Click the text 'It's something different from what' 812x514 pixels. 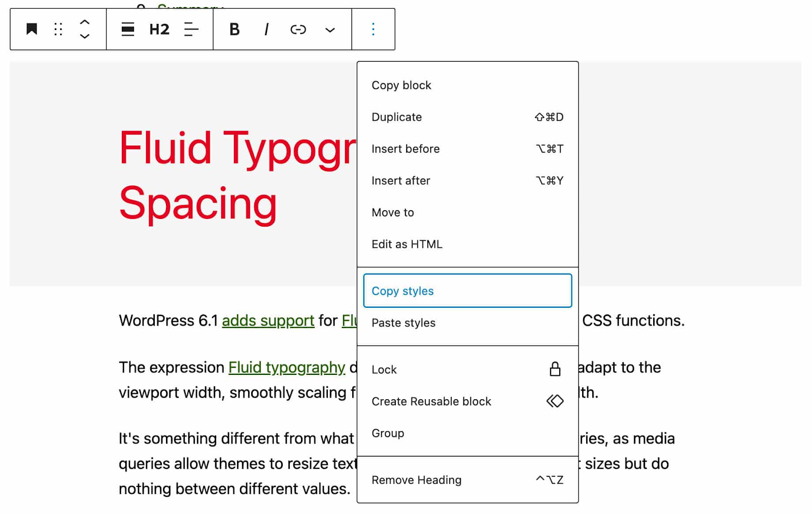click(x=236, y=438)
